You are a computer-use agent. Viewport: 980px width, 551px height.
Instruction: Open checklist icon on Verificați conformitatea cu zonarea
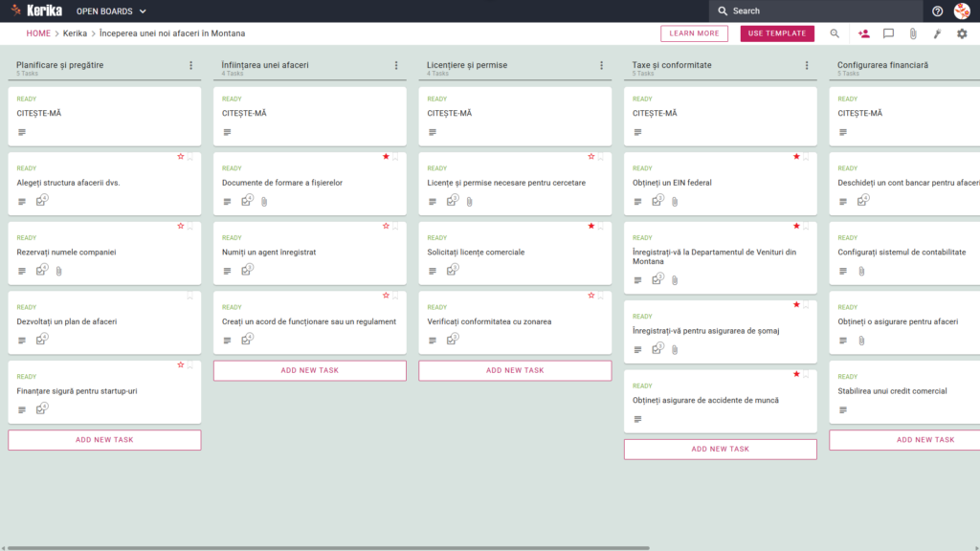coord(452,340)
